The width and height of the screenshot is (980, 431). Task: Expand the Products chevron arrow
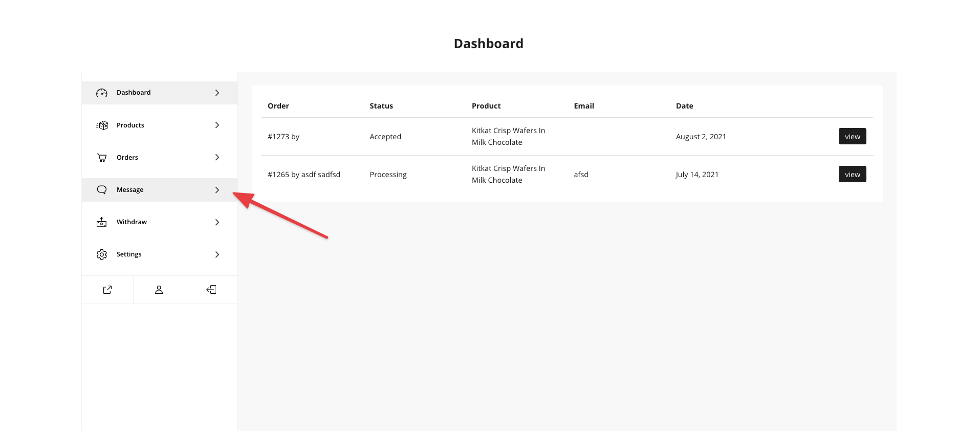click(x=217, y=125)
